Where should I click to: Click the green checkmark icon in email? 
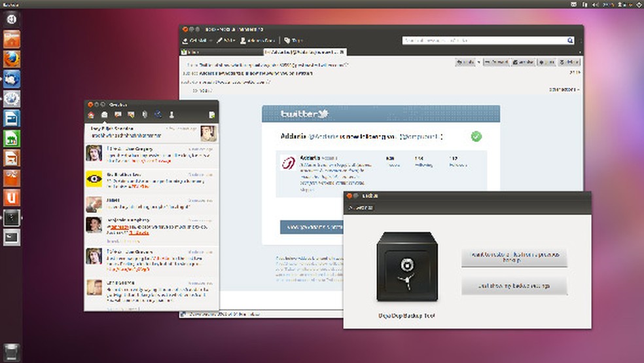pos(476,136)
